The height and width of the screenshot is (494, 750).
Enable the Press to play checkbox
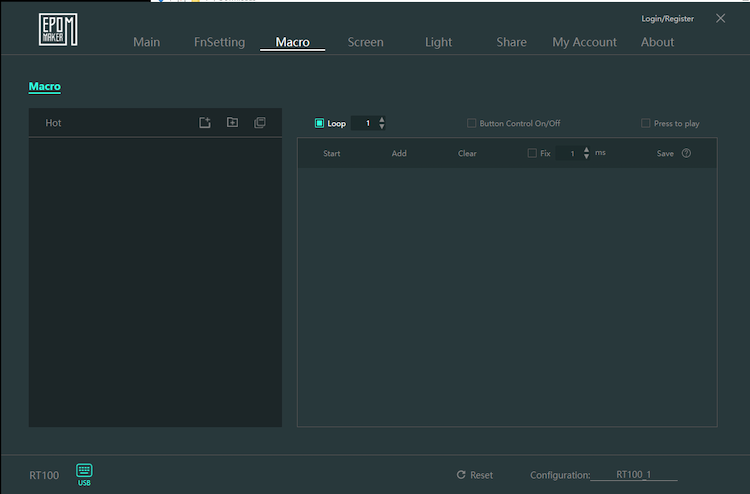point(646,123)
